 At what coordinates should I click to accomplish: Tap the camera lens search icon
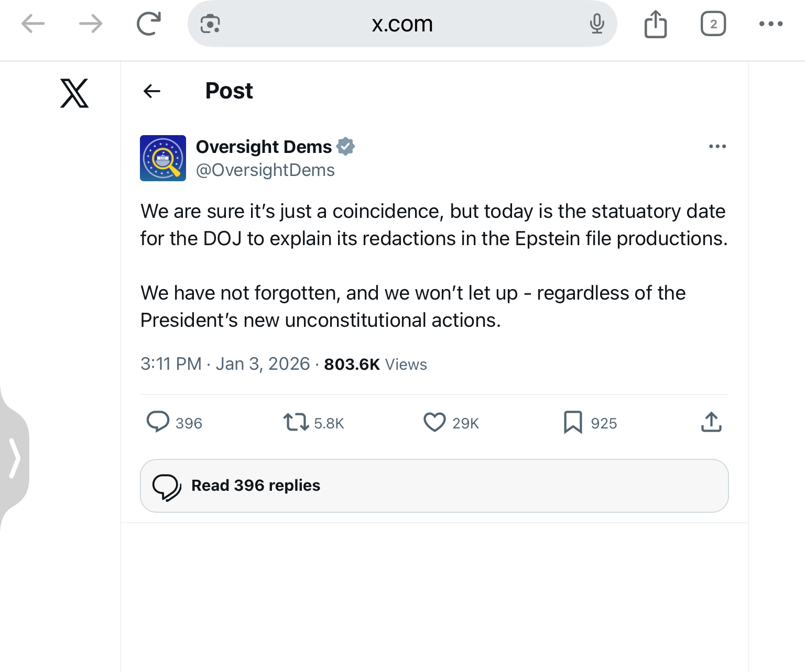pos(210,24)
